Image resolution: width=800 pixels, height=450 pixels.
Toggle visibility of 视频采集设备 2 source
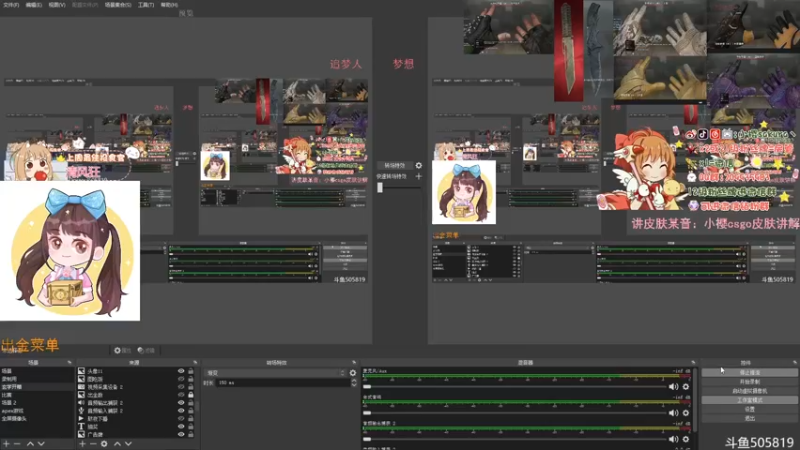click(181, 387)
